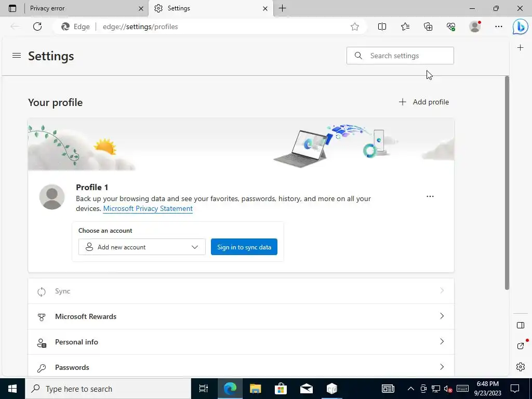Click the Windows taskbar search box
This screenshot has height=399, width=532.
click(x=108, y=389)
